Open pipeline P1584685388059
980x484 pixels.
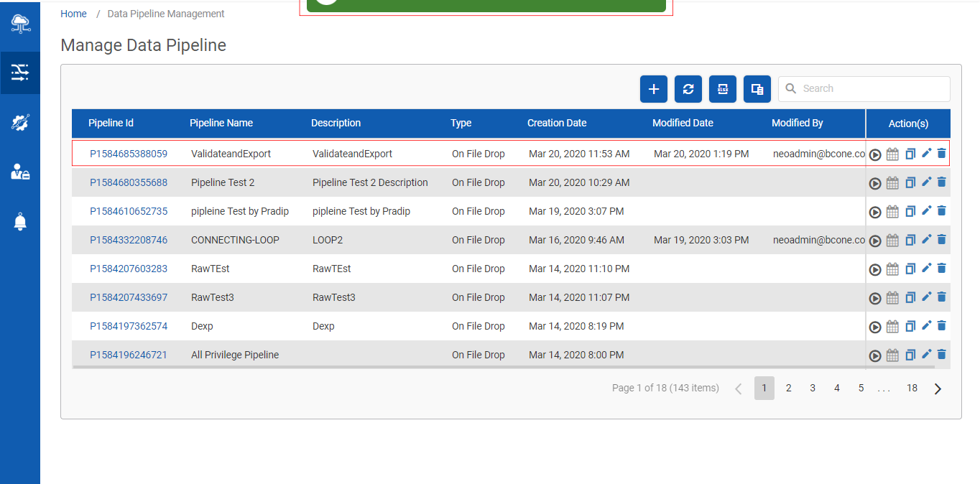click(x=129, y=154)
